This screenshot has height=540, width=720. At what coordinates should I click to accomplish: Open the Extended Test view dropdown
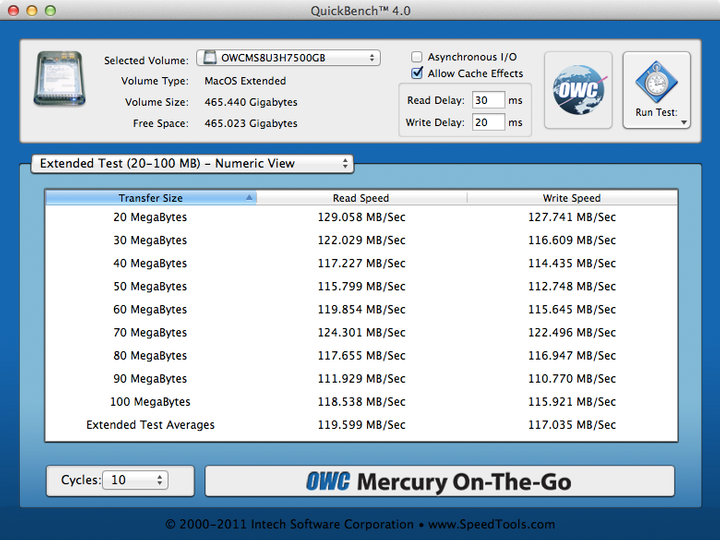click(192, 163)
